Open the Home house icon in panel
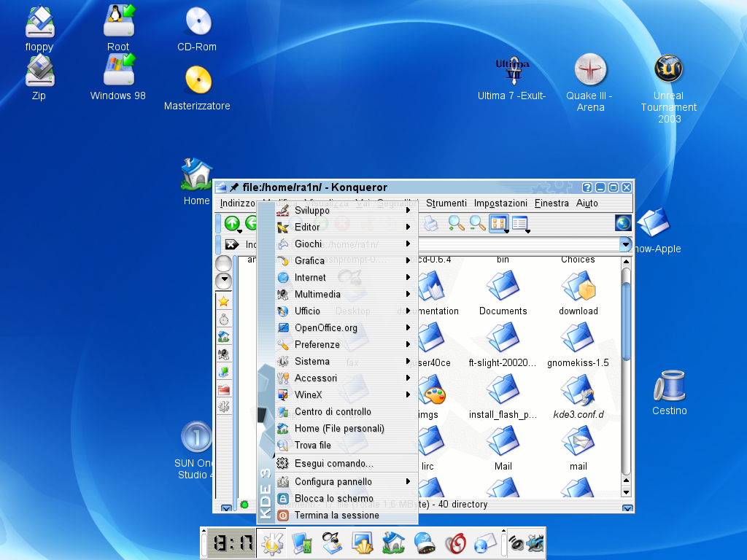The height and width of the screenshot is (560, 747). pyautogui.click(x=393, y=543)
